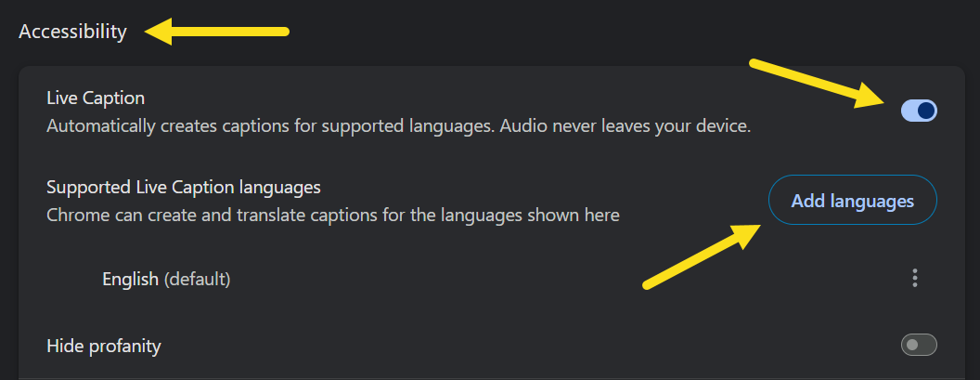Click the Supported Live Caption languages title

184,187
